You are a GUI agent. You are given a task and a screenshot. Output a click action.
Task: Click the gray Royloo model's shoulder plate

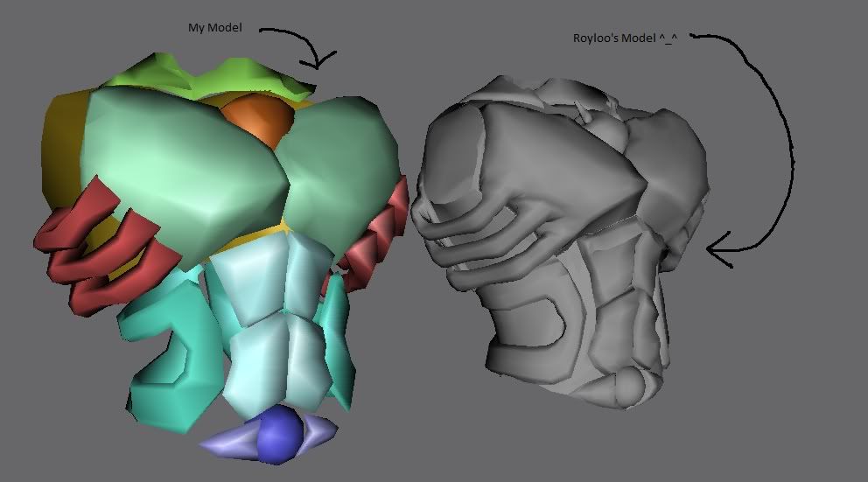tap(548, 160)
